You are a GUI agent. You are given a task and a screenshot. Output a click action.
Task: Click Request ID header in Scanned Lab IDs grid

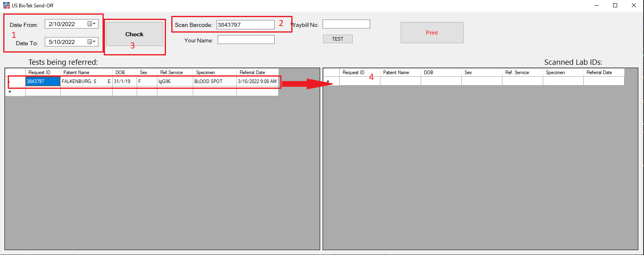pyautogui.click(x=360, y=73)
